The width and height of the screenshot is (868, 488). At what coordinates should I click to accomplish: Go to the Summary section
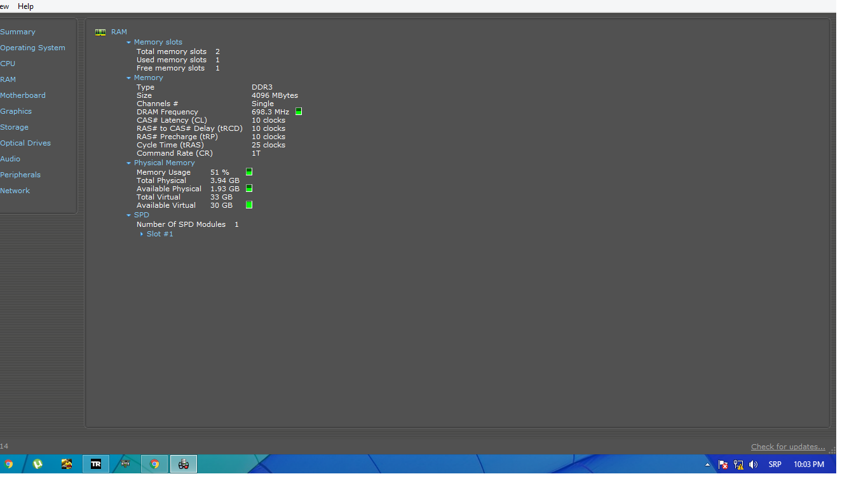point(18,32)
